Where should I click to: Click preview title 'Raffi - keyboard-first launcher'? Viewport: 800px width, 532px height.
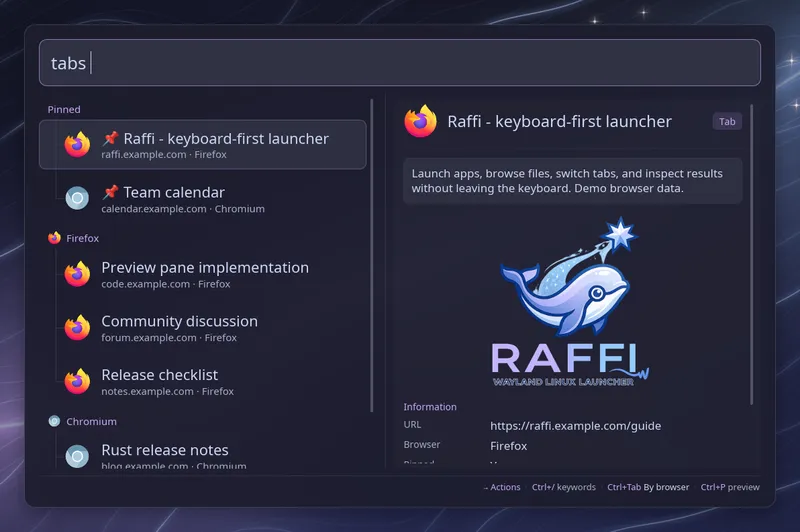coord(559,121)
